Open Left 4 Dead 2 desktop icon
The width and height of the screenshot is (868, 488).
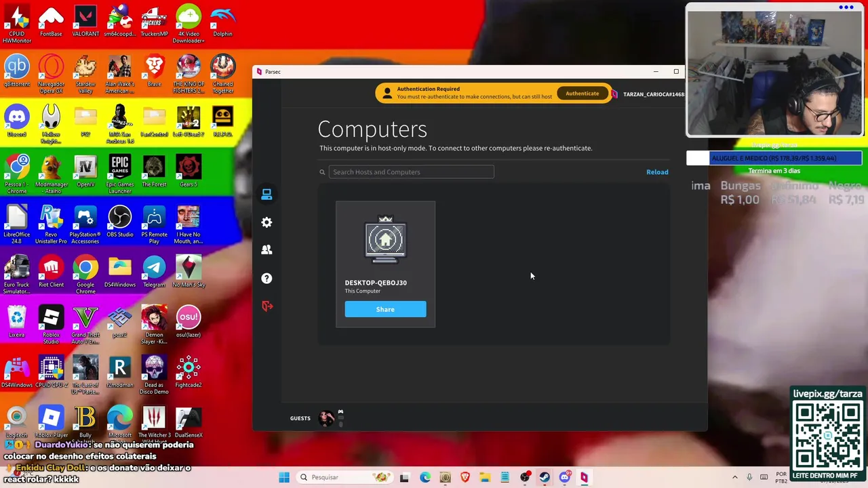189,121
